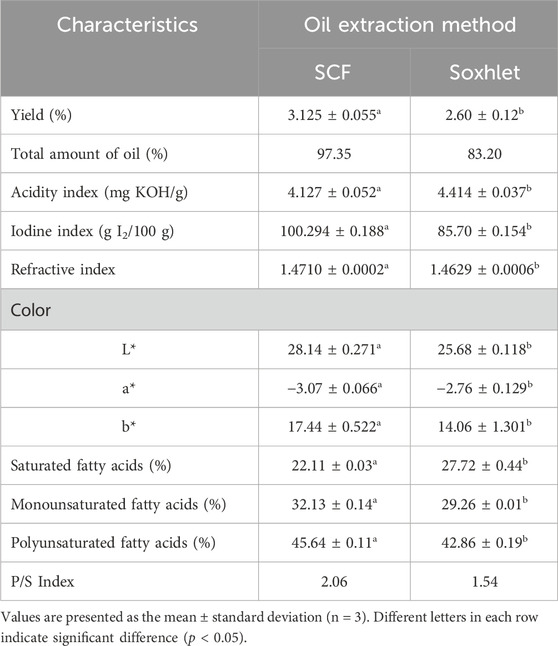Select Saturated fatty acids (%) row label
The image size is (558, 646).
click(x=91, y=466)
